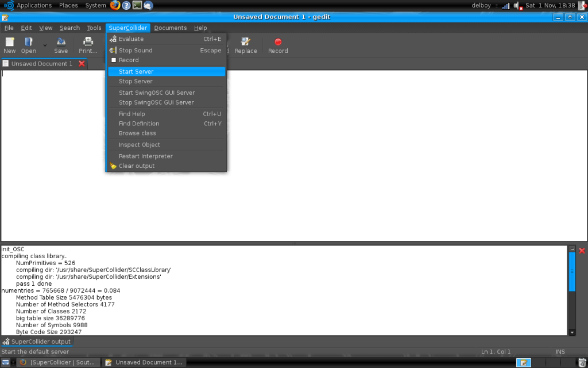Select Start SwingOSC GUI Server
The height and width of the screenshot is (368, 588).
point(167,93)
